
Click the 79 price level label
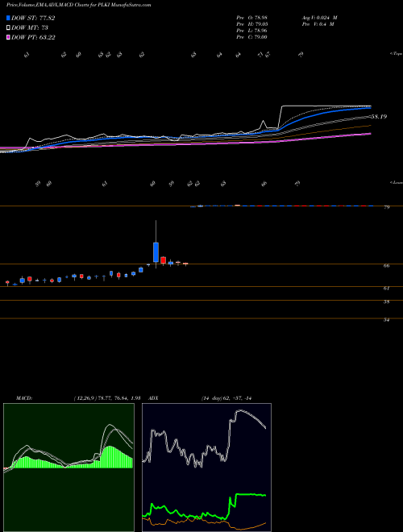tap(386, 207)
